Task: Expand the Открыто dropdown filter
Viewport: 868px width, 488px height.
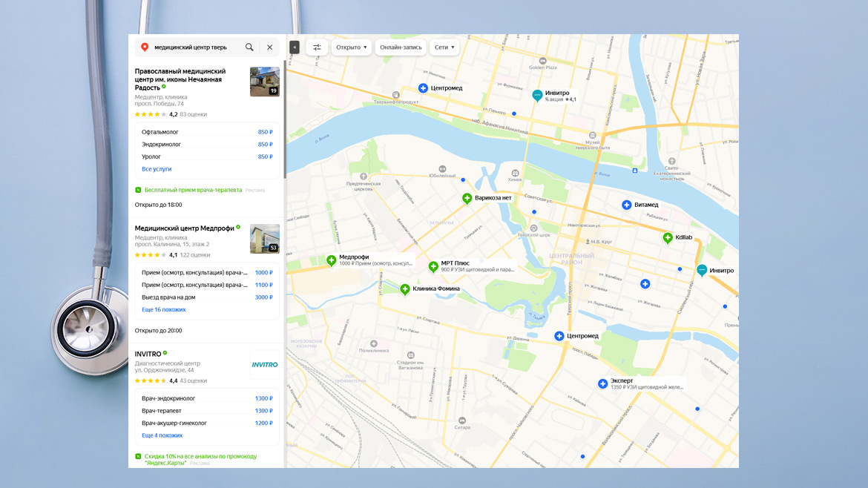Action: tap(352, 47)
